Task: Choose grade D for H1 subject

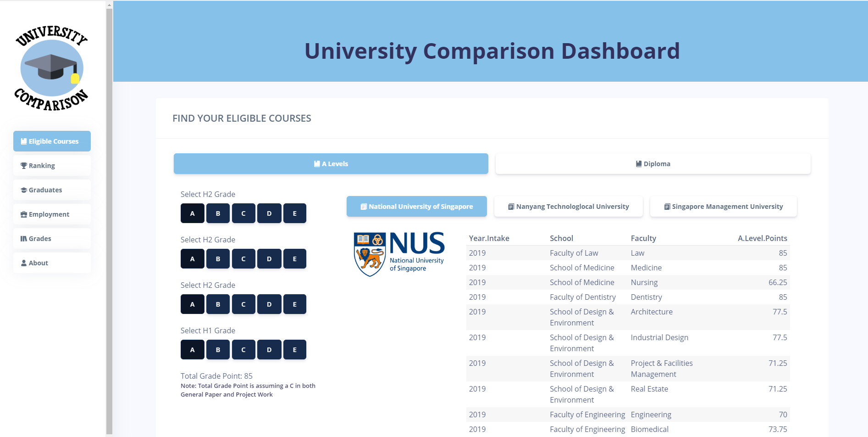Action: (269, 350)
